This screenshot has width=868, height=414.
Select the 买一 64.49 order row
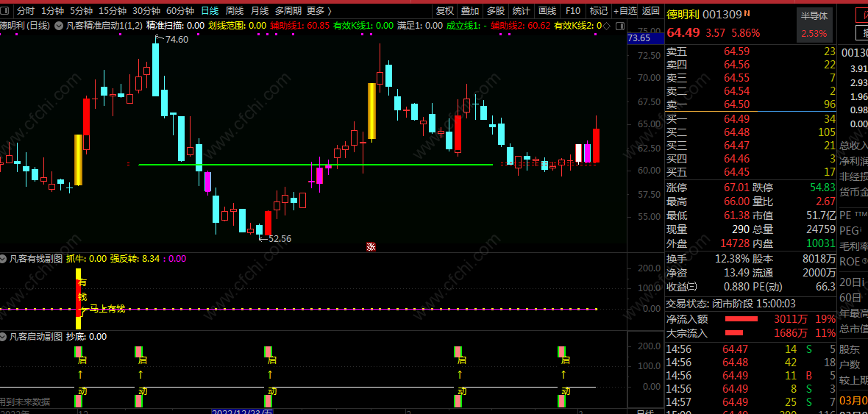[x=750, y=118]
